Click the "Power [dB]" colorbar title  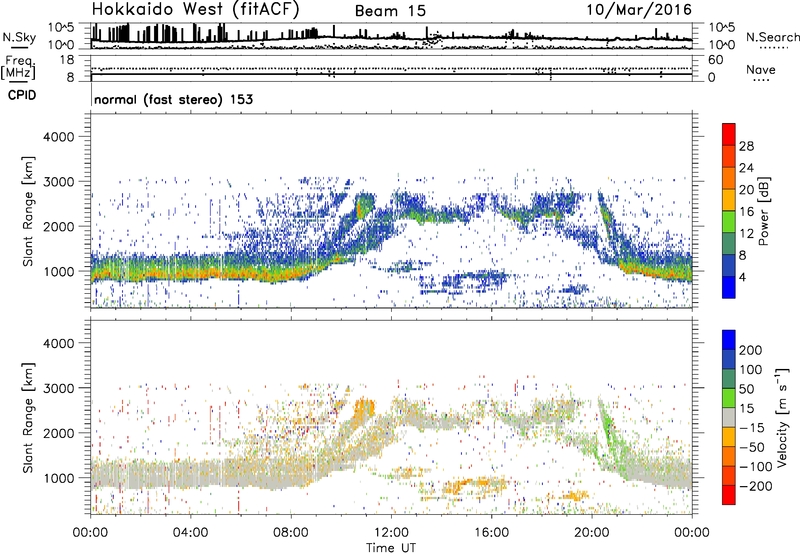tap(763, 211)
